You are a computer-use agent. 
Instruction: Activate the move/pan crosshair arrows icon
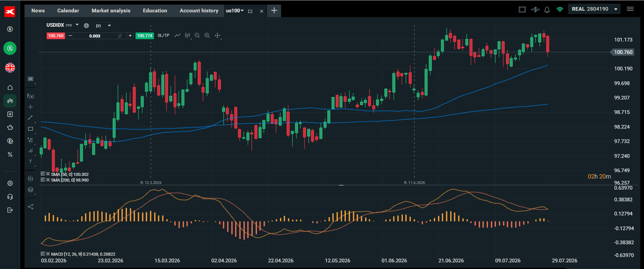[217, 36]
